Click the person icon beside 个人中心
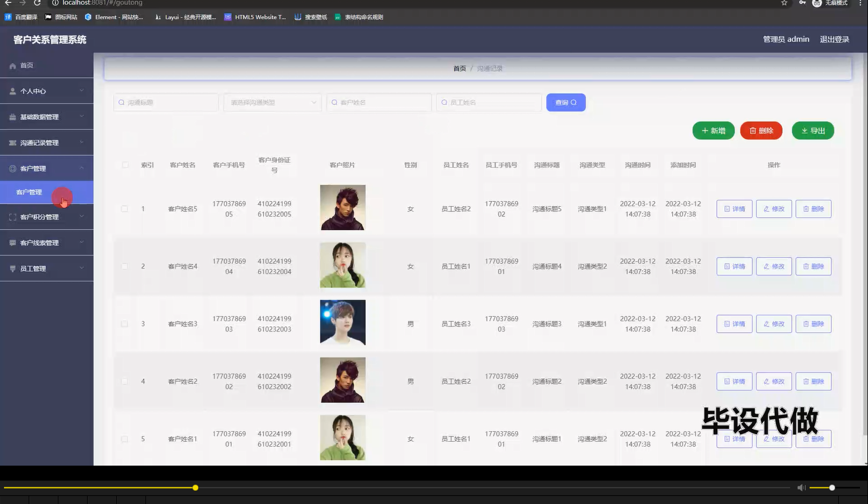868x504 pixels. click(13, 91)
